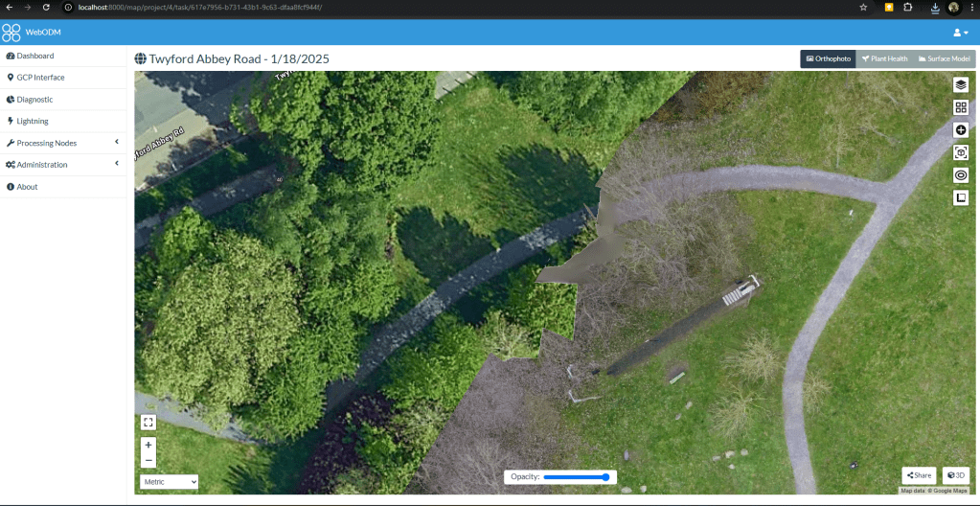The image size is (980, 506).
Task: Toggle fullscreen map view
Action: [148, 422]
